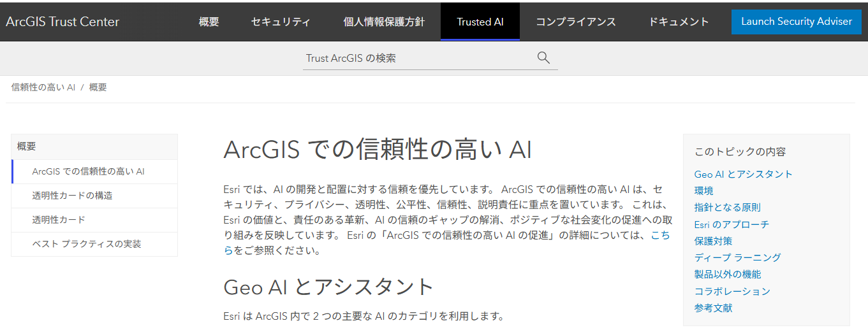Click the このトピックの内容 panel heading
The width and height of the screenshot is (868, 330).
coord(740,152)
